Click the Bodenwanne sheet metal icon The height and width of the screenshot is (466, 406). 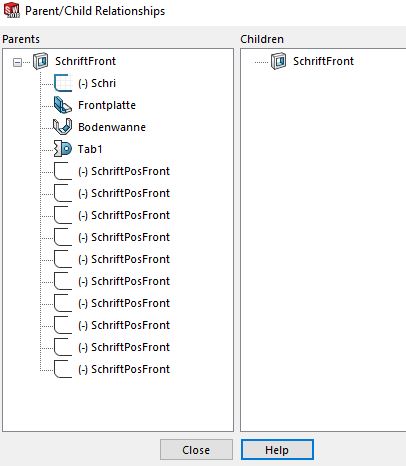click(x=63, y=127)
